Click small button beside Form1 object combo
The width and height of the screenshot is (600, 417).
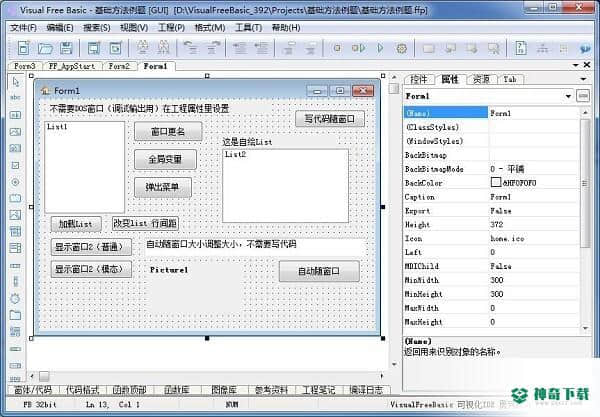pos(583,96)
